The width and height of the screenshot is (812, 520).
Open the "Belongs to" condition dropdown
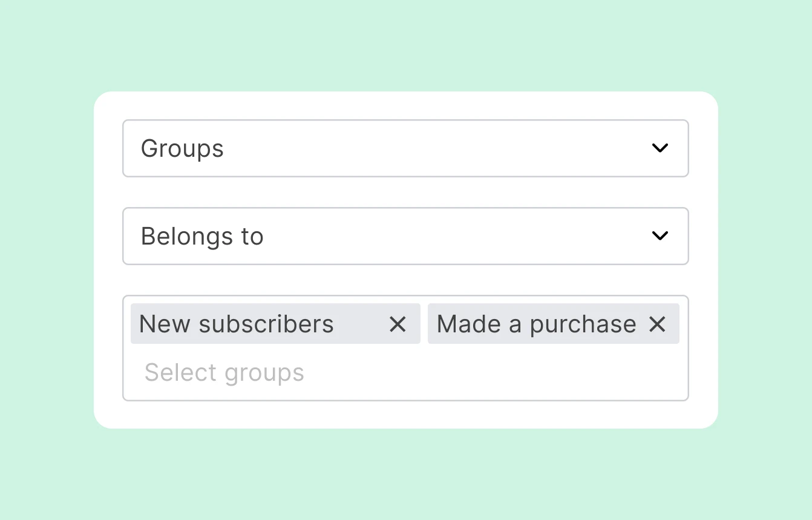pos(405,236)
